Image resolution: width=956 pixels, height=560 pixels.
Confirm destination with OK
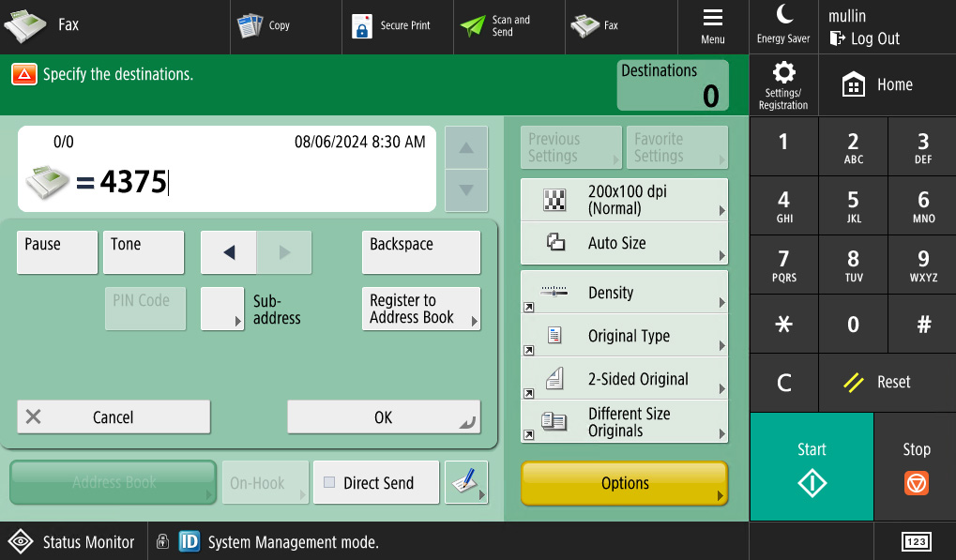pyautogui.click(x=384, y=416)
